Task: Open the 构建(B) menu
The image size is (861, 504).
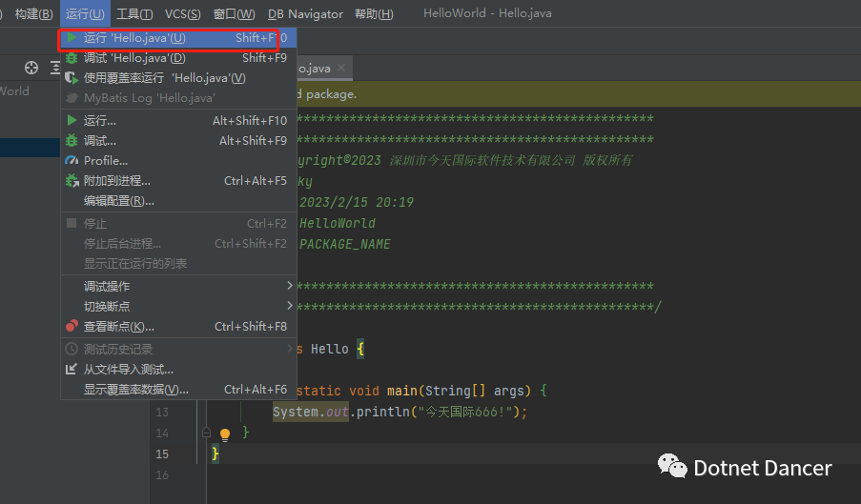Action: [34, 13]
